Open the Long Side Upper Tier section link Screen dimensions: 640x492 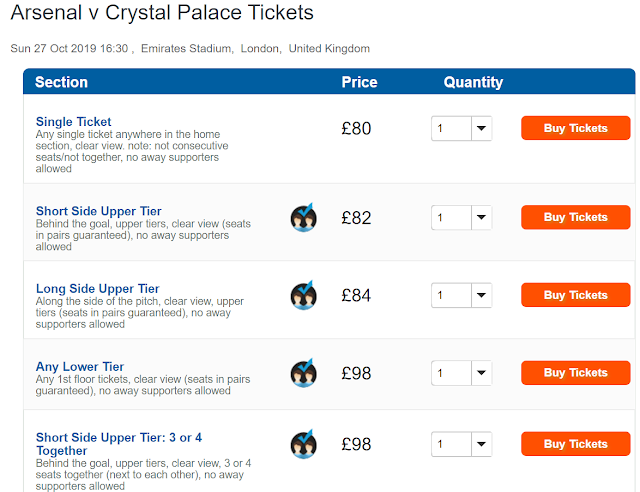click(98, 289)
